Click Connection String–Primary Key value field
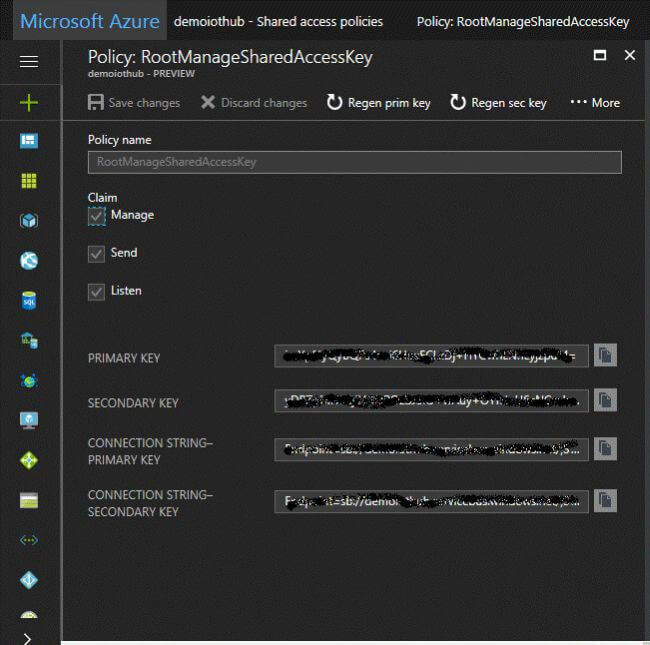Viewport: 650px width, 645px height. 431,449
